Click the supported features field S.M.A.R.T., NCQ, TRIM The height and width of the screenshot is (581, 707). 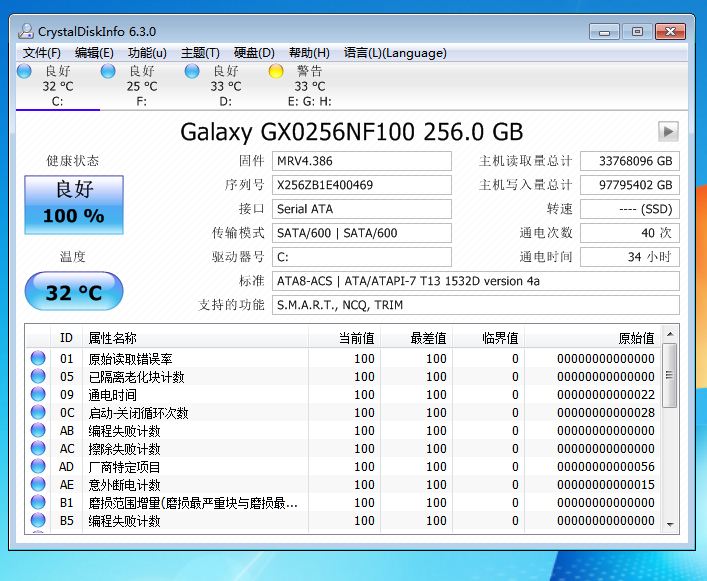(476, 305)
